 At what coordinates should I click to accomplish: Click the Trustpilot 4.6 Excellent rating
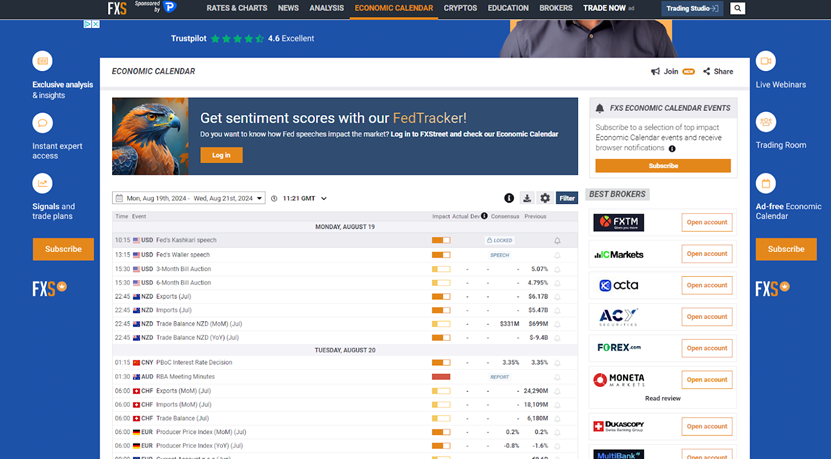(x=242, y=38)
